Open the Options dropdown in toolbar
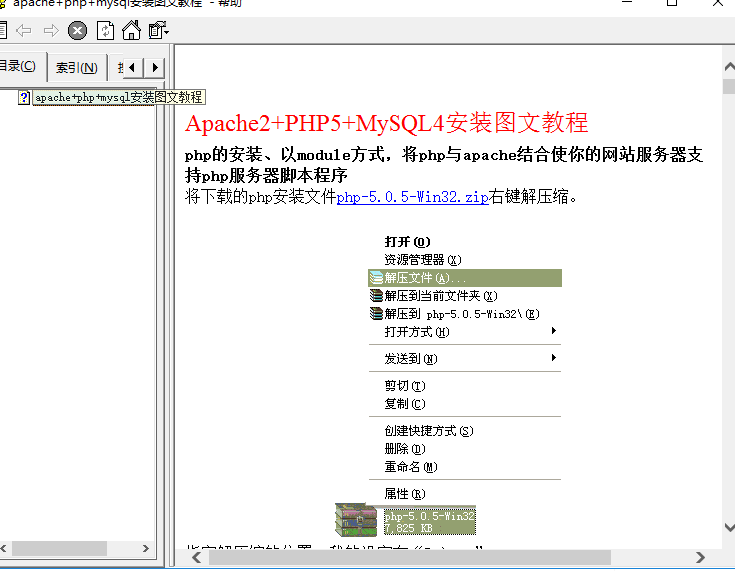 (158, 31)
